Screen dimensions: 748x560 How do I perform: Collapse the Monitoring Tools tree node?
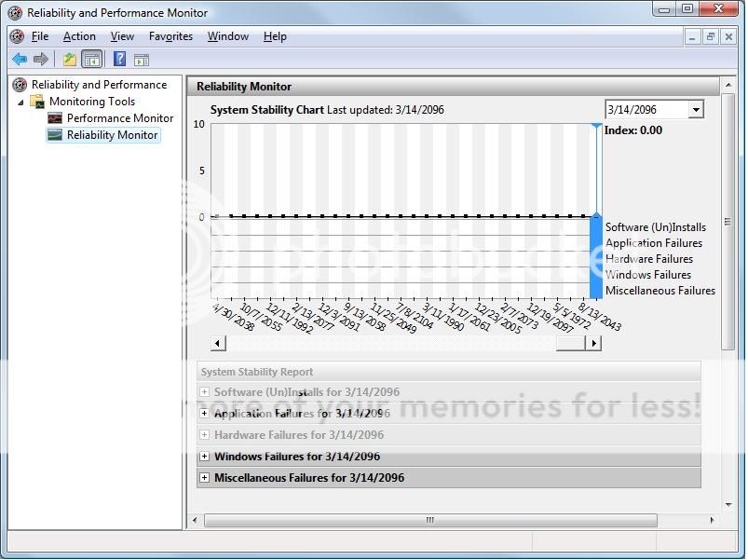[x=20, y=102]
